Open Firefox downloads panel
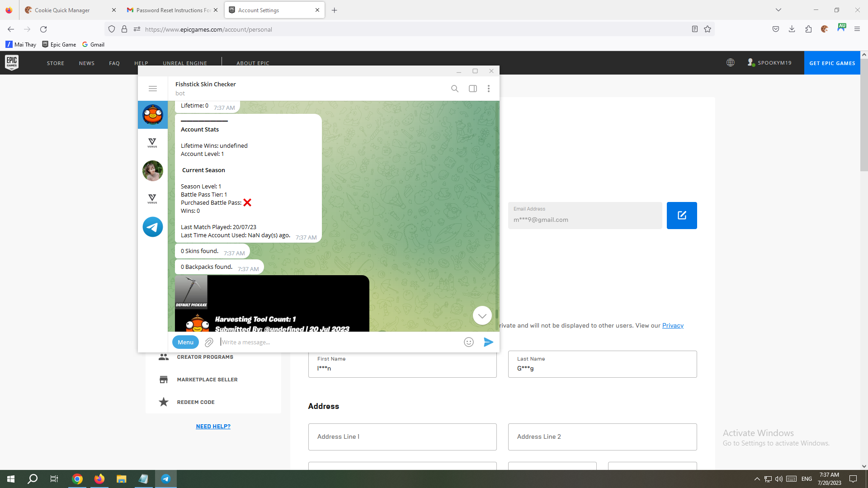The image size is (868, 488). pos(792,29)
